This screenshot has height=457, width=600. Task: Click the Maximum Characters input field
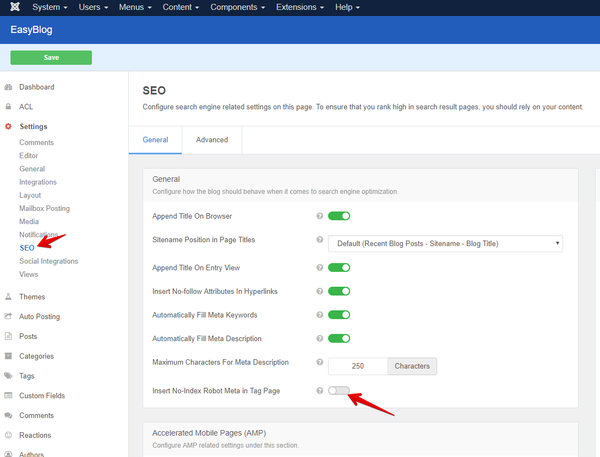(x=358, y=366)
